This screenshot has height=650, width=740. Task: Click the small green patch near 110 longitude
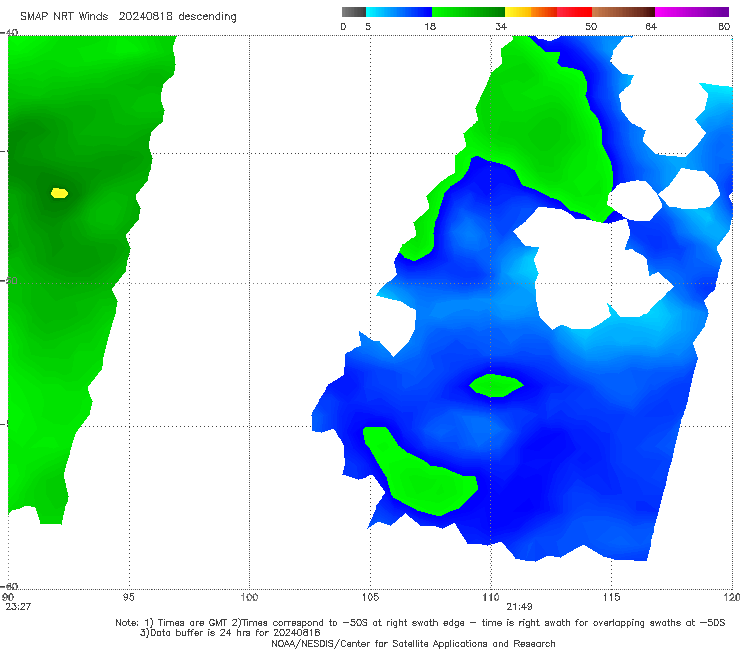point(496,386)
